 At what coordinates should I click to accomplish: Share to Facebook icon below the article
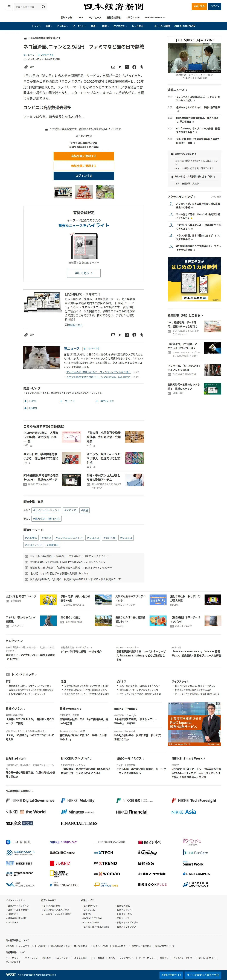[x=134, y=335]
